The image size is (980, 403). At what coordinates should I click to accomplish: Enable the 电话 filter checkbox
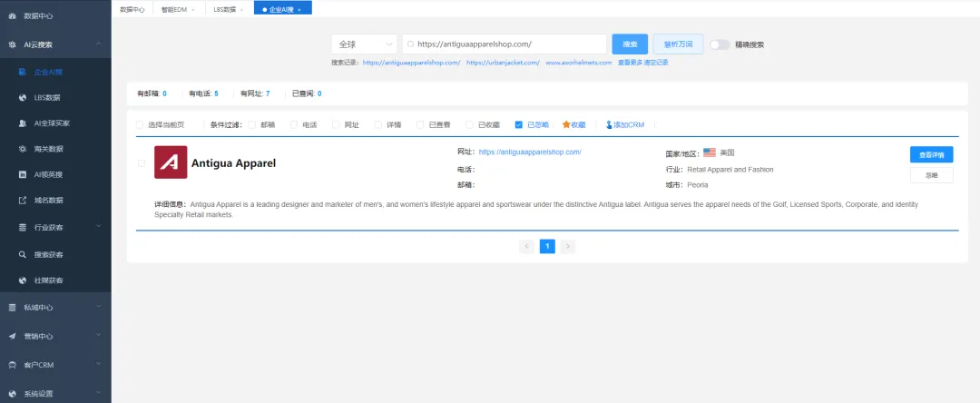point(294,125)
